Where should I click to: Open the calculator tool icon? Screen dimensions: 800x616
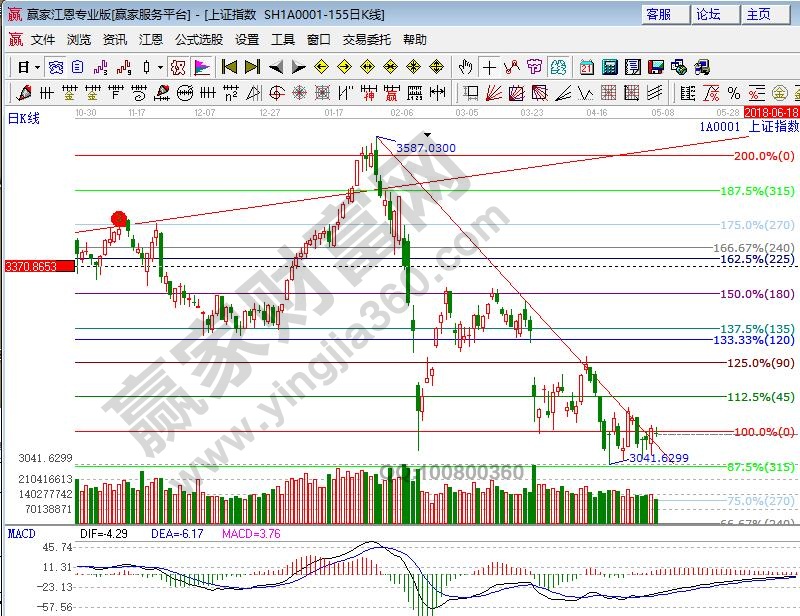click(x=609, y=68)
